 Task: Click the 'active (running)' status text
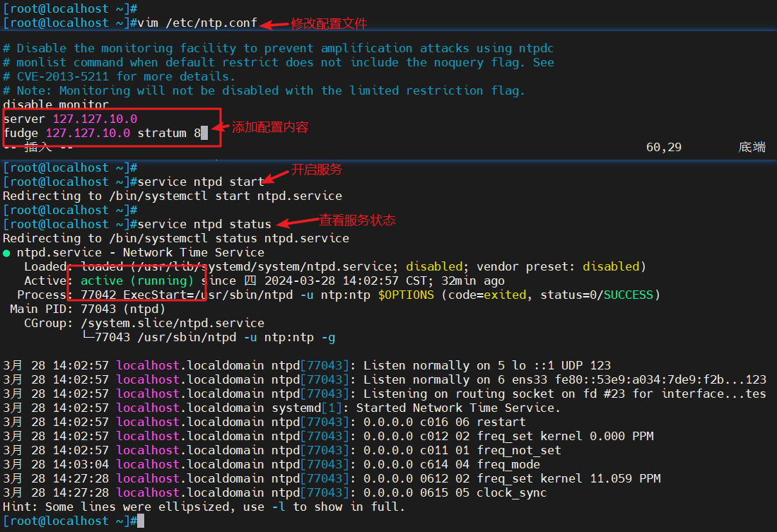pyautogui.click(x=136, y=281)
